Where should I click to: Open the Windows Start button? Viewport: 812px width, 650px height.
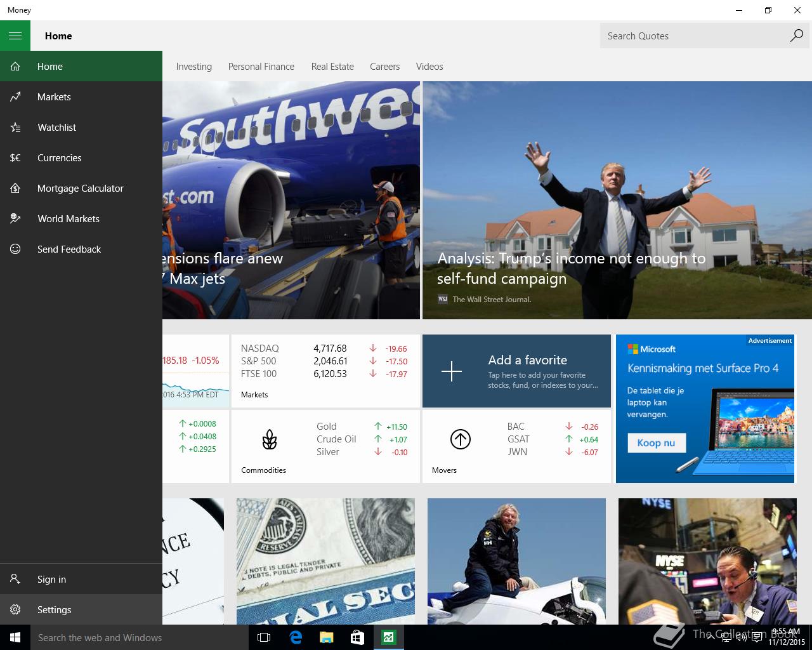[x=15, y=637]
